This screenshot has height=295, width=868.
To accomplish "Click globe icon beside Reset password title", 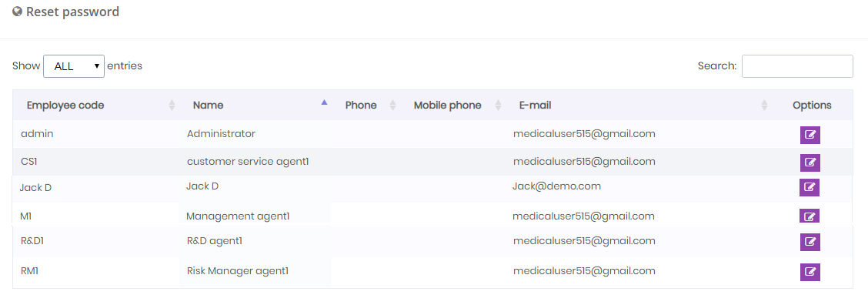I will pyautogui.click(x=17, y=11).
